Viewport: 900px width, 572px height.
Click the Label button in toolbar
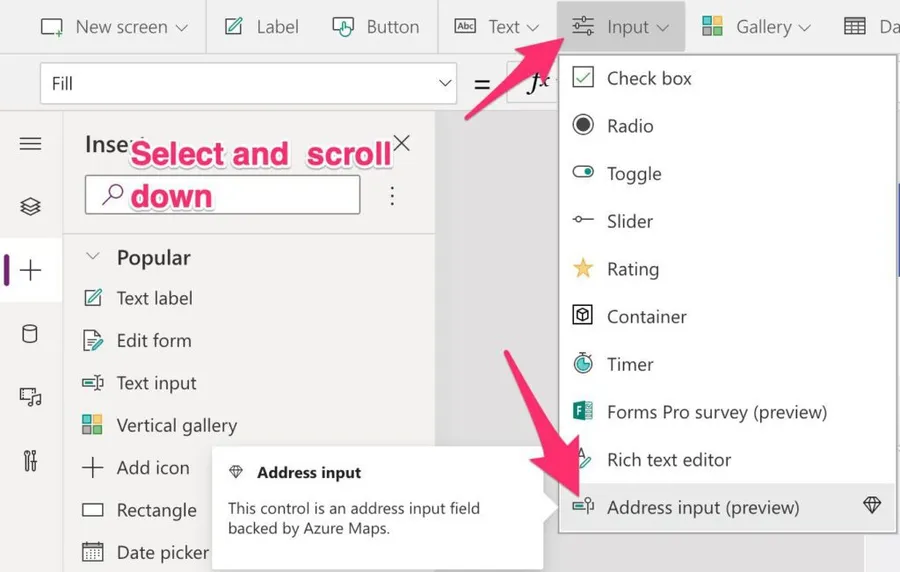262,27
